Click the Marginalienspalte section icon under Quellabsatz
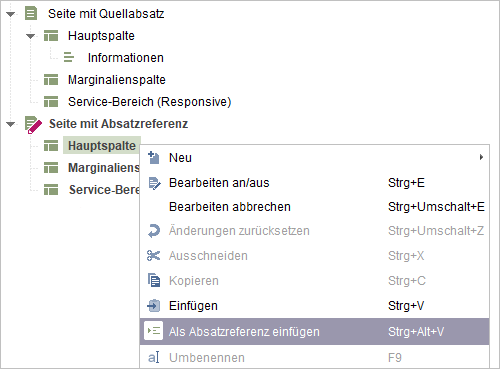The height and width of the screenshot is (369, 500). pos(51,80)
